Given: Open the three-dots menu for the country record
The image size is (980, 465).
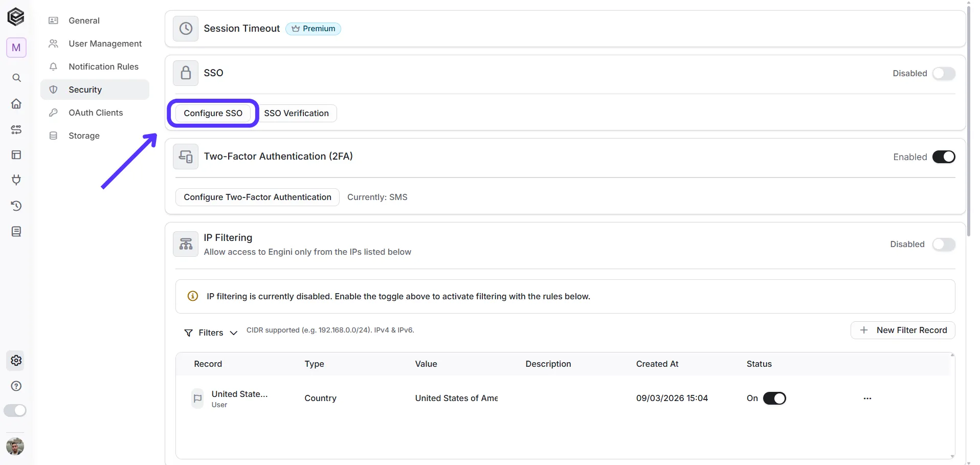Looking at the screenshot, I should 867,398.
